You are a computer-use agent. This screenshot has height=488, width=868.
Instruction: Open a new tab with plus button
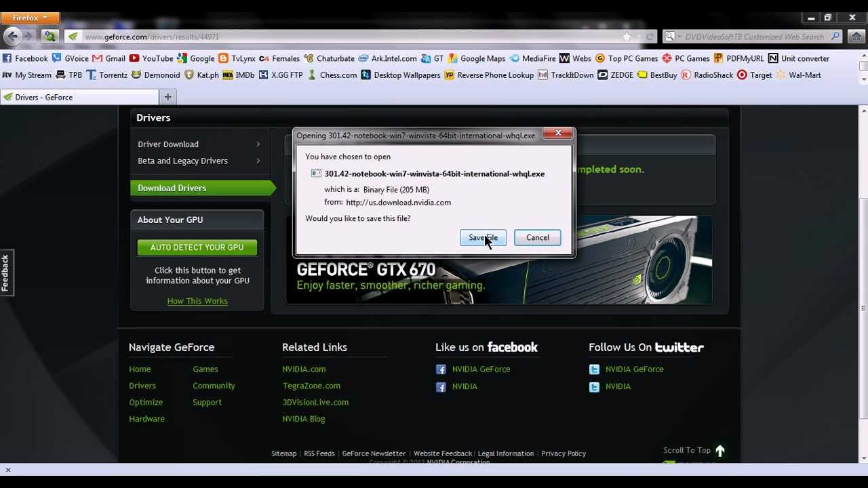coord(167,97)
